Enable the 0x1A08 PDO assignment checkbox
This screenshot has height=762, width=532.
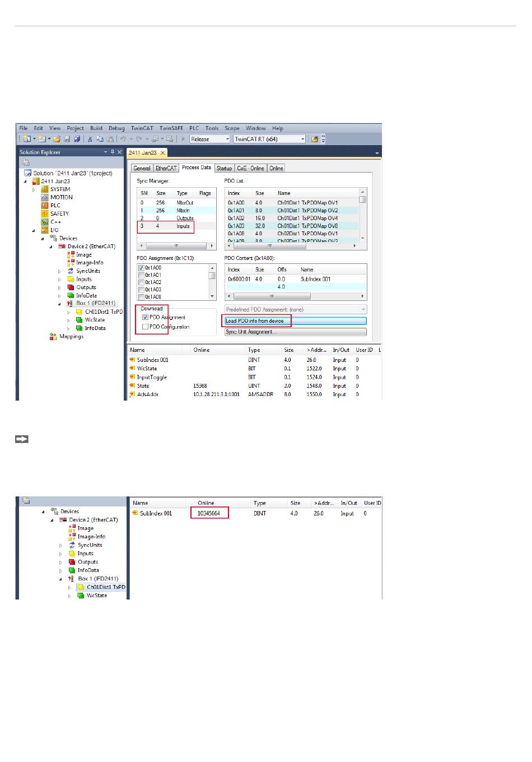141,296
